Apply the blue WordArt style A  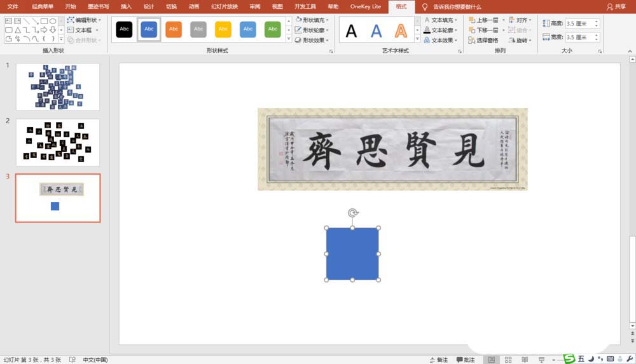click(x=377, y=30)
